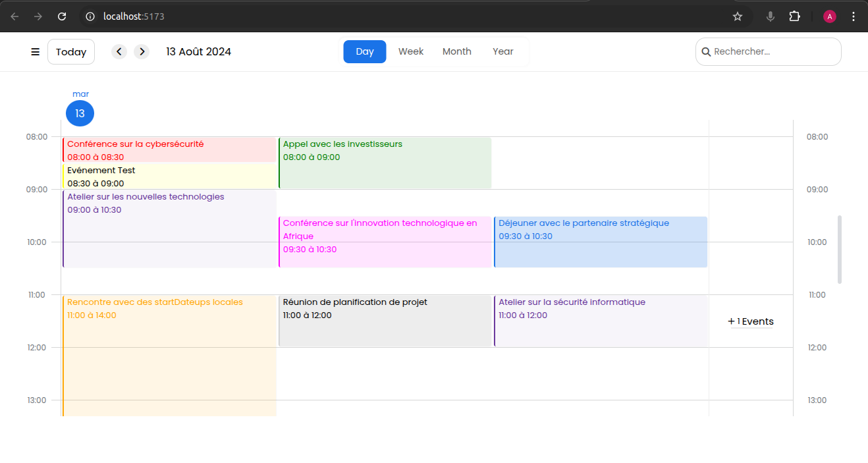Image resolution: width=868 pixels, height=463 pixels.
Task: Open Chrome three-dot menu
Action: click(854, 16)
